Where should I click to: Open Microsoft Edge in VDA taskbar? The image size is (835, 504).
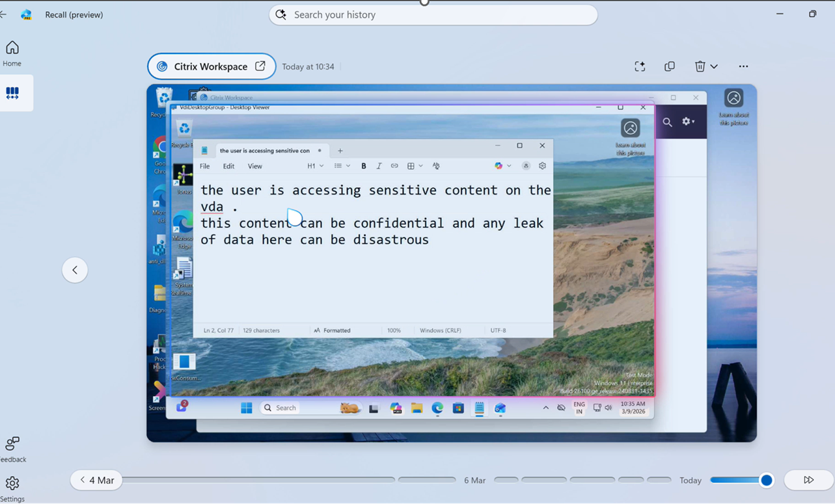coord(437,408)
